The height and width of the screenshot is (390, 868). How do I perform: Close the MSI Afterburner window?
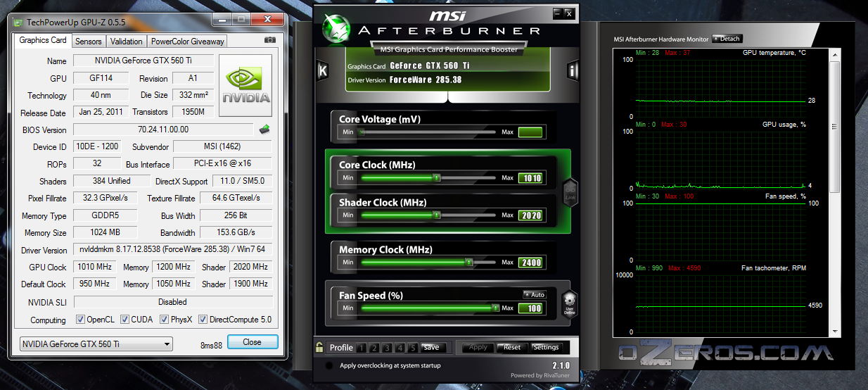coord(569,13)
